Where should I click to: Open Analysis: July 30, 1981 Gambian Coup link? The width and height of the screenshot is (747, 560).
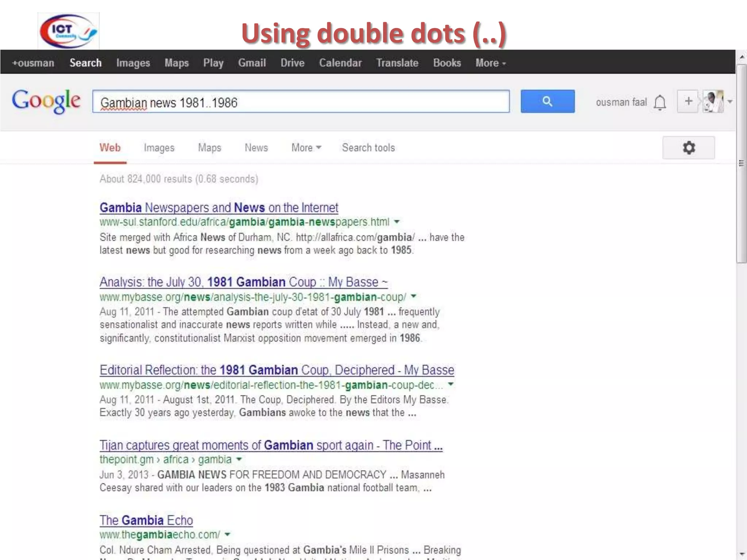pyautogui.click(x=244, y=282)
